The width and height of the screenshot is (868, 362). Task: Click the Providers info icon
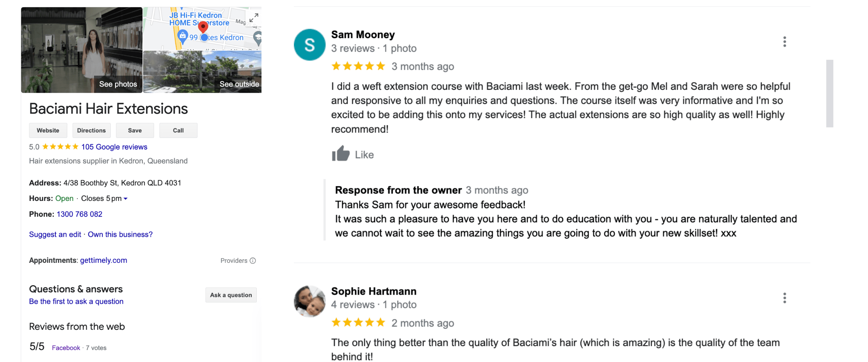pos(253,261)
